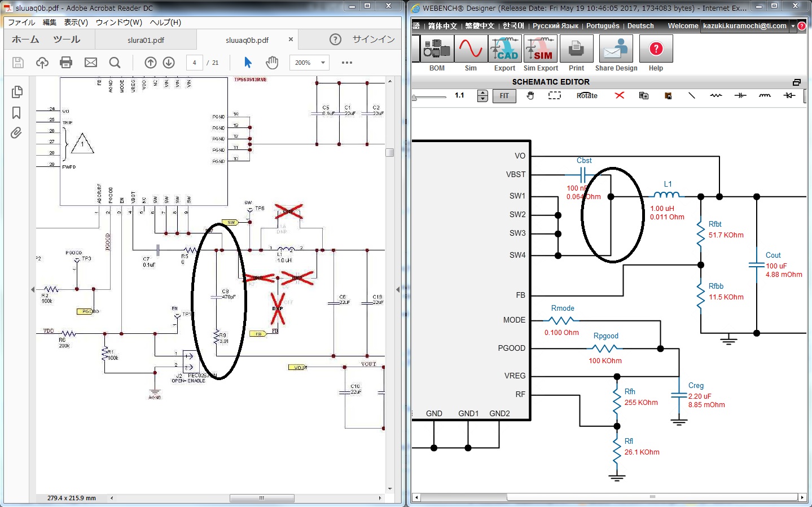The height and width of the screenshot is (507, 812).
Task: Send PDF by email envelope icon
Action: pos(91,63)
